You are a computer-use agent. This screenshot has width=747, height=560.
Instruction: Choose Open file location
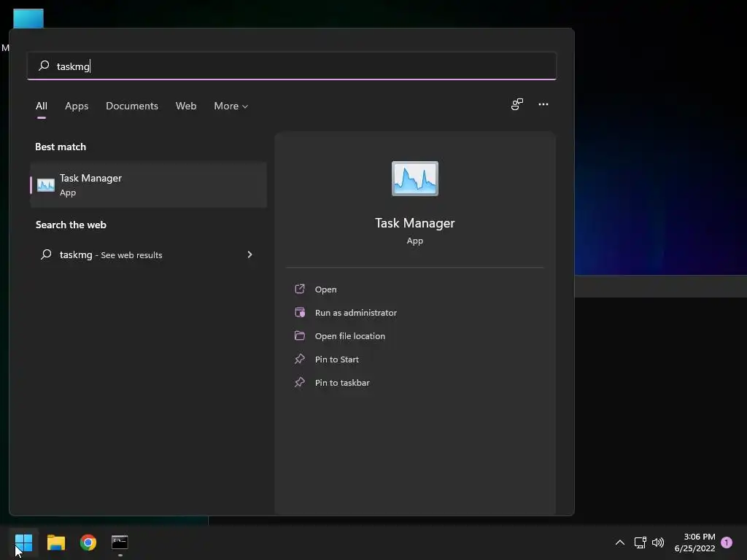(x=350, y=336)
